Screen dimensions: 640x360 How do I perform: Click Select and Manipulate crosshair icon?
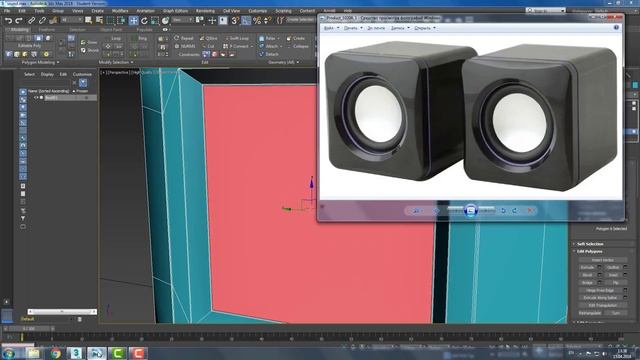tap(212, 20)
